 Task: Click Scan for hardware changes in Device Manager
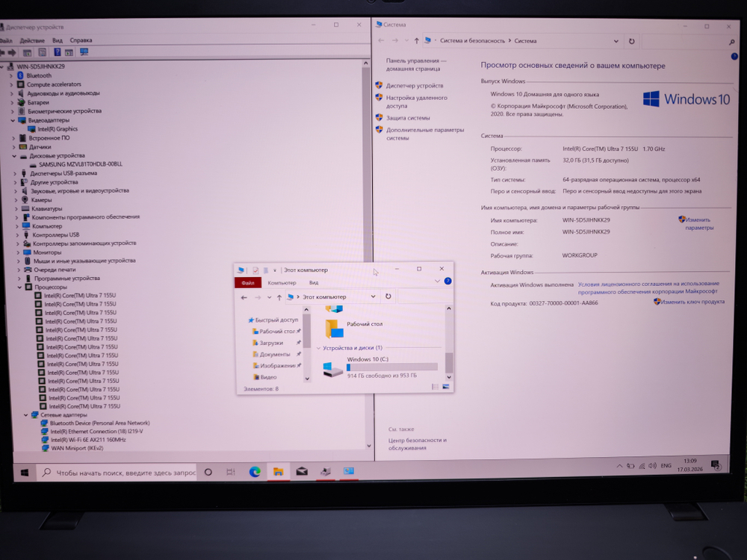coord(82,52)
